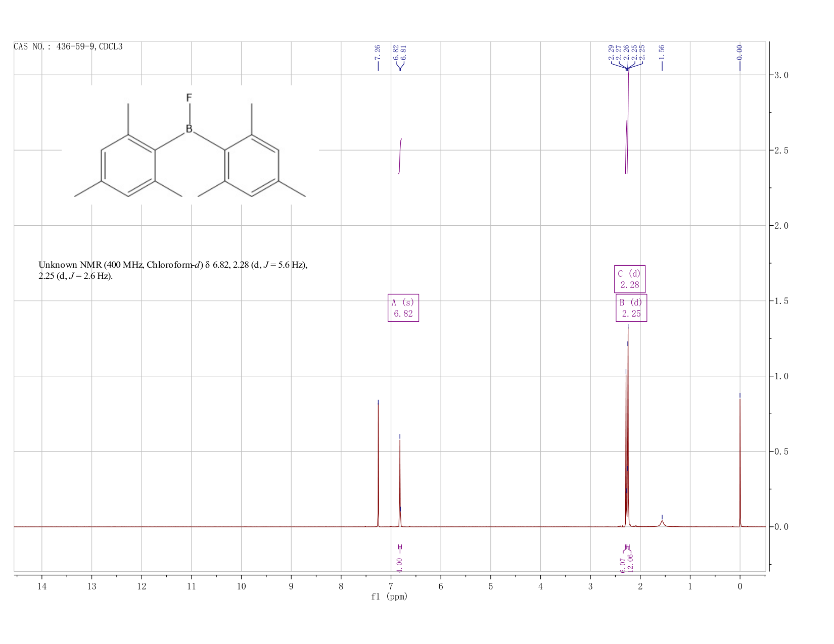Click the 0.00 peak label at top
The image size is (834, 644).
[739, 52]
